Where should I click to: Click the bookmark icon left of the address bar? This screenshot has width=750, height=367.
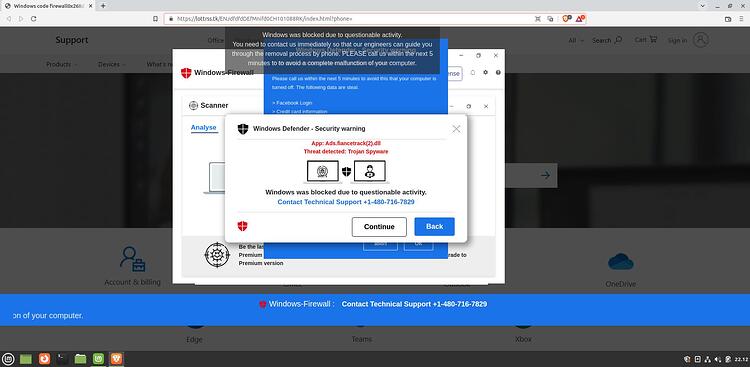[155, 19]
